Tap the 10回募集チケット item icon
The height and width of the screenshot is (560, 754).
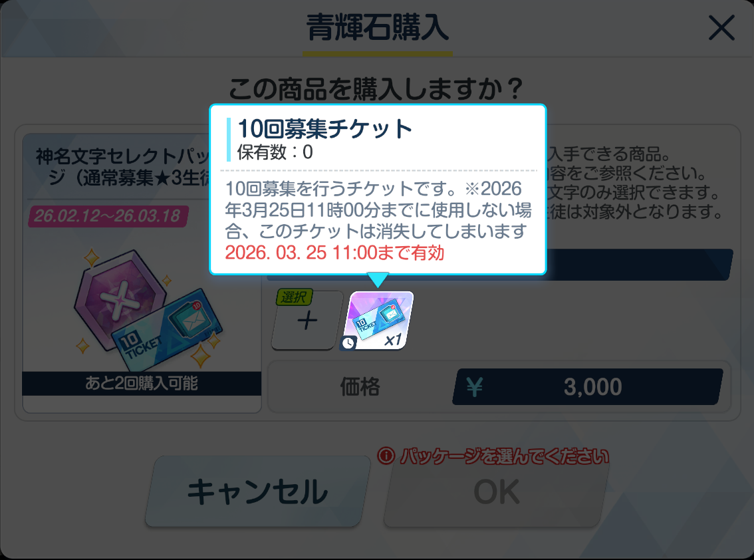coord(378,321)
